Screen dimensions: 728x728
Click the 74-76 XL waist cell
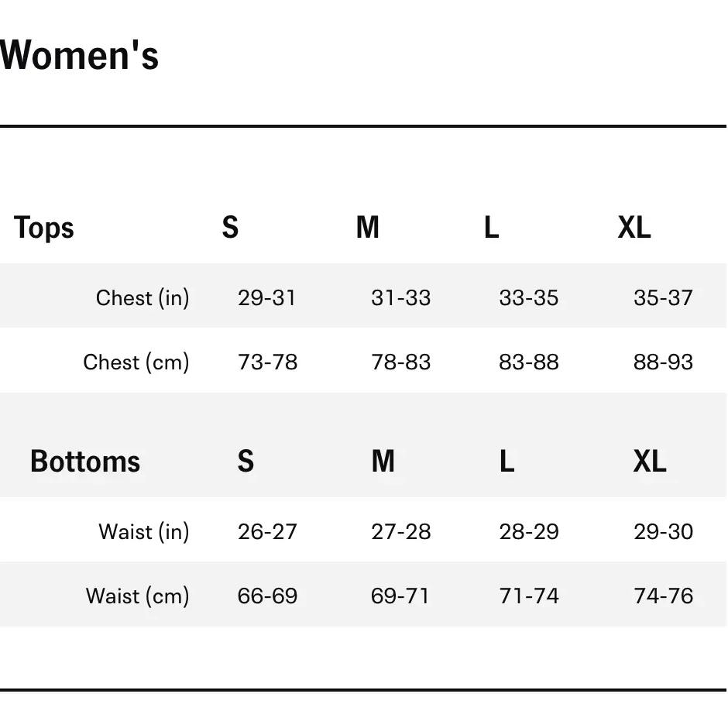tap(663, 596)
